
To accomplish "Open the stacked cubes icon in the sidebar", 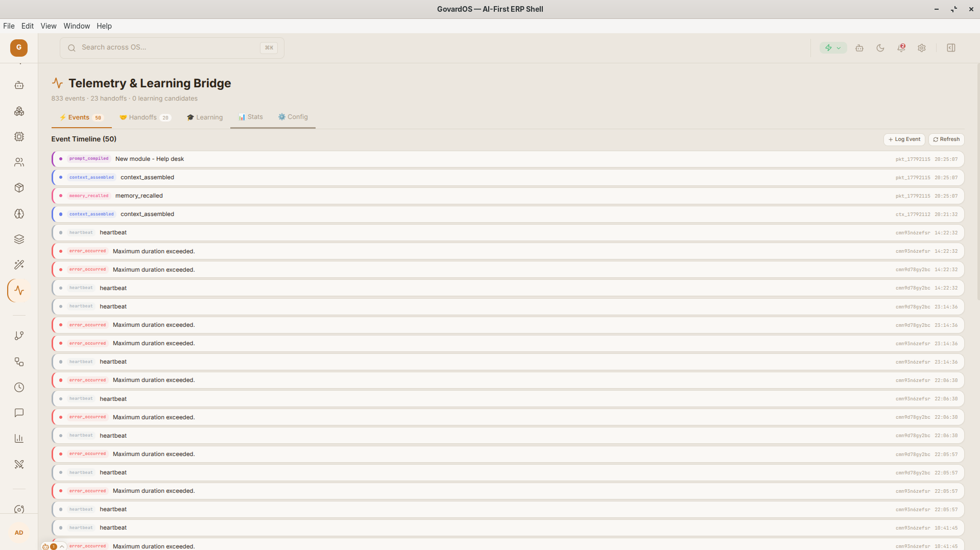I will (19, 111).
